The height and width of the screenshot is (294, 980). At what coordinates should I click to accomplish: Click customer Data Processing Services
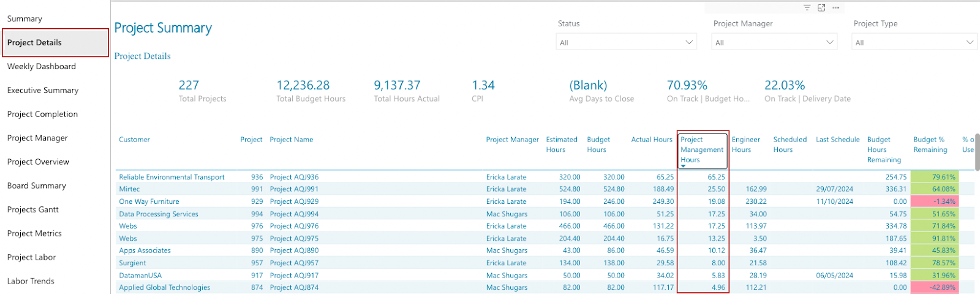pyautogui.click(x=159, y=214)
